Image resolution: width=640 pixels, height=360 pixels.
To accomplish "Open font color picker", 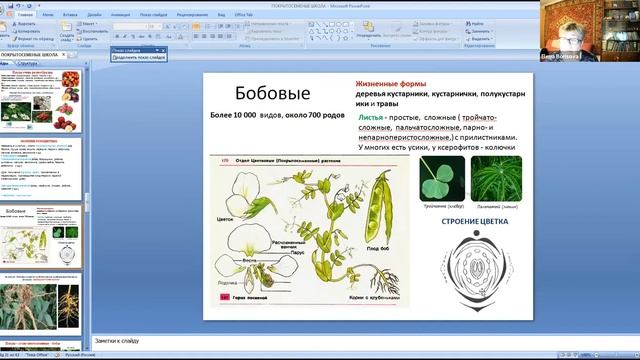I will (x=181, y=37).
